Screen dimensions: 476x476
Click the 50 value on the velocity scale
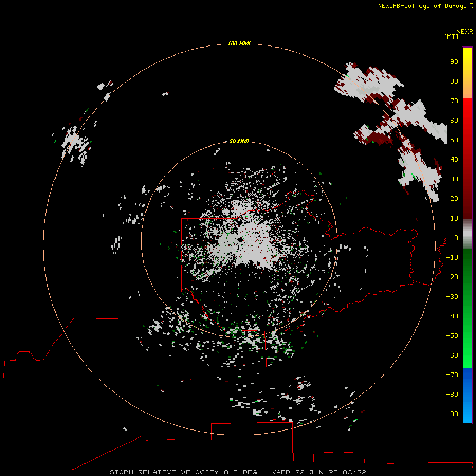coord(454,140)
